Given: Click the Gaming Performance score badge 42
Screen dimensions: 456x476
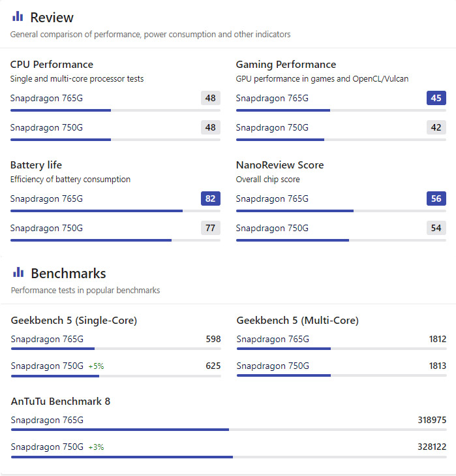Looking at the screenshot, I should [436, 127].
